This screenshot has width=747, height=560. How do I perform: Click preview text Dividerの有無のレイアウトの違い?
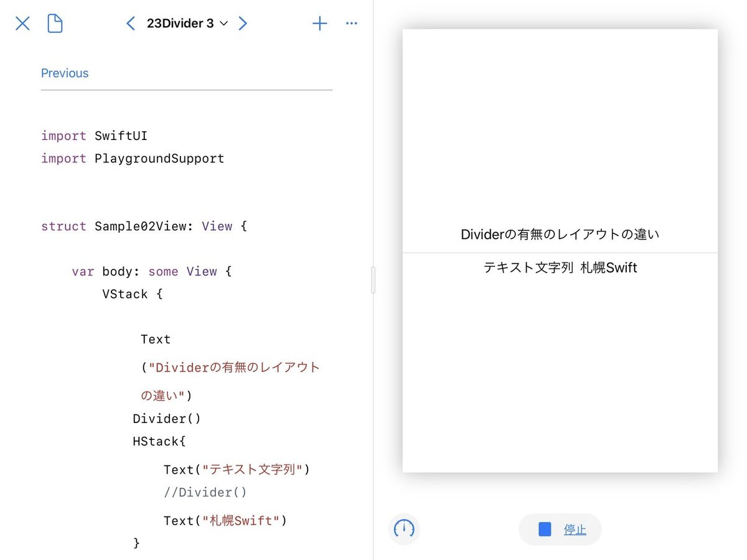pyautogui.click(x=560, y=235)
